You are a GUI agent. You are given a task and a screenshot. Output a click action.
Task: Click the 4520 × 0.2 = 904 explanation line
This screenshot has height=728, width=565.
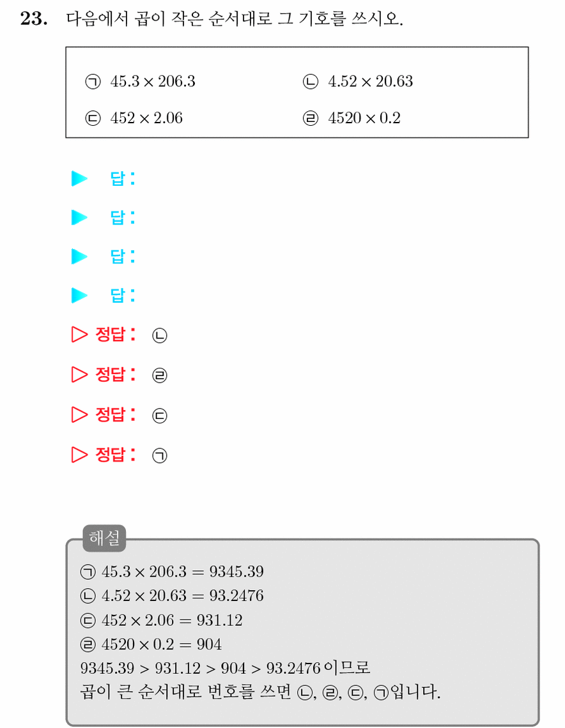(151, 644)
